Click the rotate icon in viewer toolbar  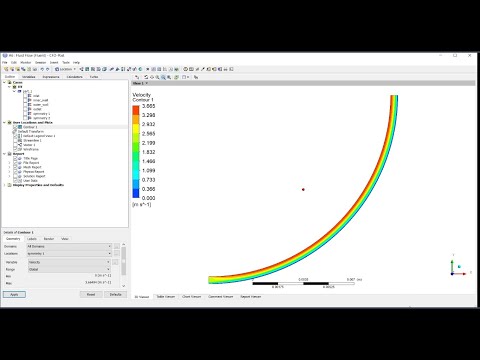pos(146,77)
